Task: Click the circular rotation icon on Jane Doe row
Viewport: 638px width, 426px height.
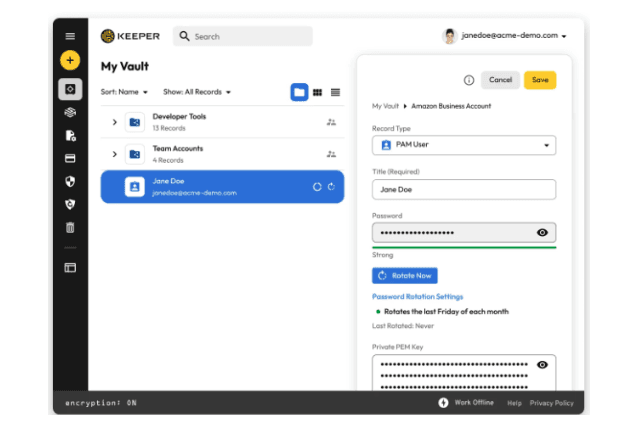Action: 317,187
